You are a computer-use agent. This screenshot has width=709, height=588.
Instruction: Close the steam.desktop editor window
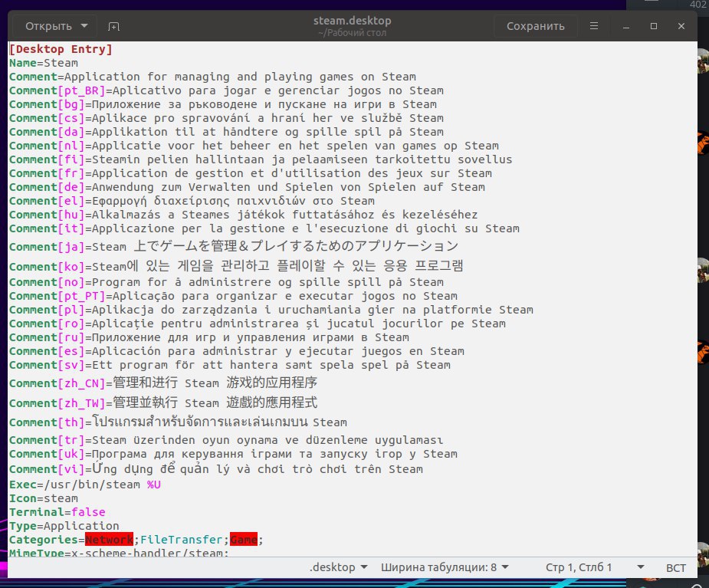[681, 26]
